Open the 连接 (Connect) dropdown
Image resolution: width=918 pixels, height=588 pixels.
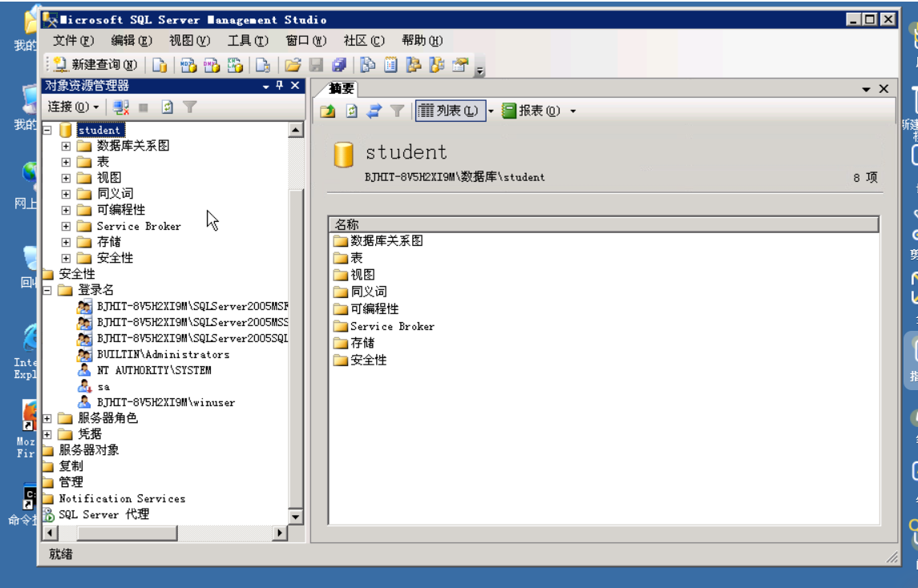click(x=73, y=107)
